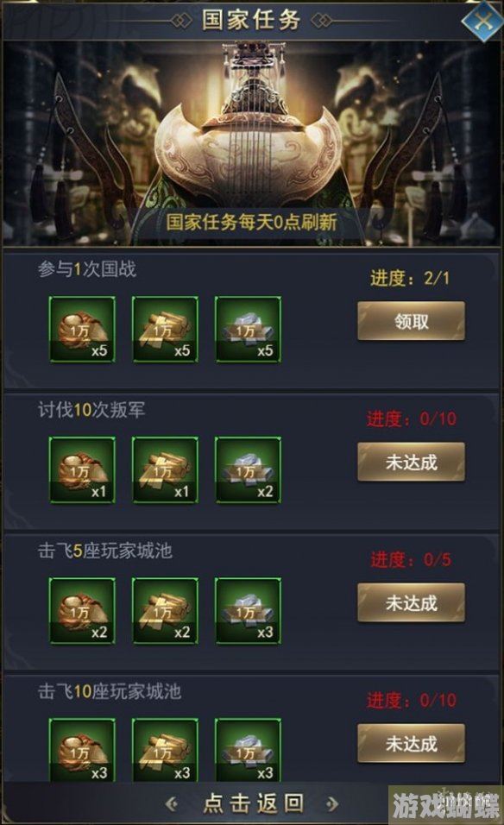The height and width of the screenshot is (825, 504).
Task: Click iron reward icon for 参与1次国战
Action: point(248,330)
